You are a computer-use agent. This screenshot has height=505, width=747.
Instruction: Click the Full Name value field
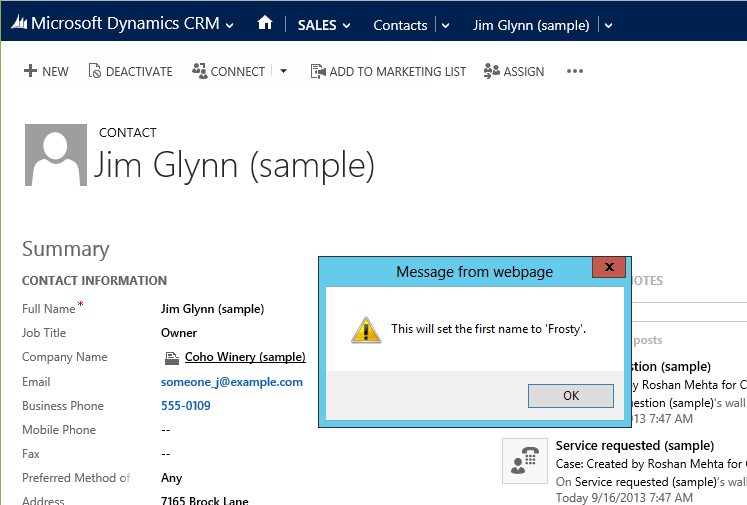click(212, 309)
